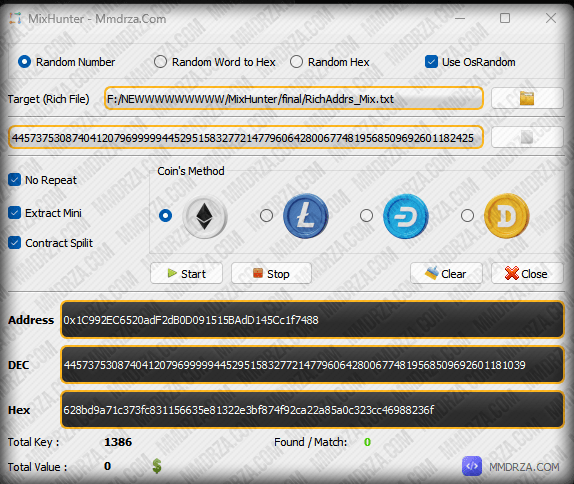
Task: Choose the Dogecoin radio button
Action: coord(467,216)
